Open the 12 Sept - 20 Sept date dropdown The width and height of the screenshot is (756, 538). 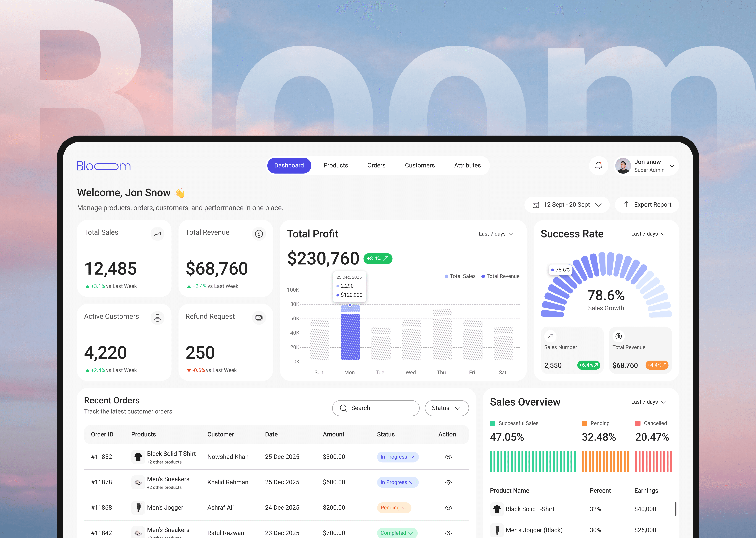(x=567, y=205)
